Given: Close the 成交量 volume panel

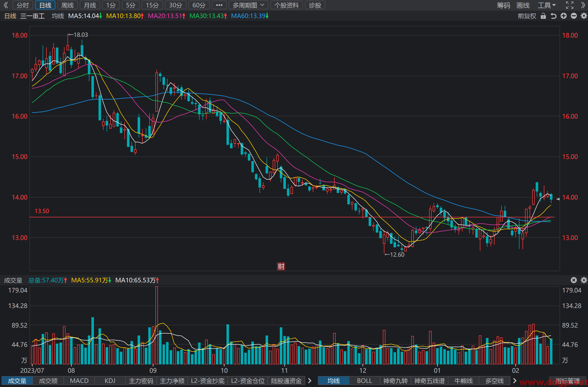Looking at the screenshot, I should [x=574, y=280].
